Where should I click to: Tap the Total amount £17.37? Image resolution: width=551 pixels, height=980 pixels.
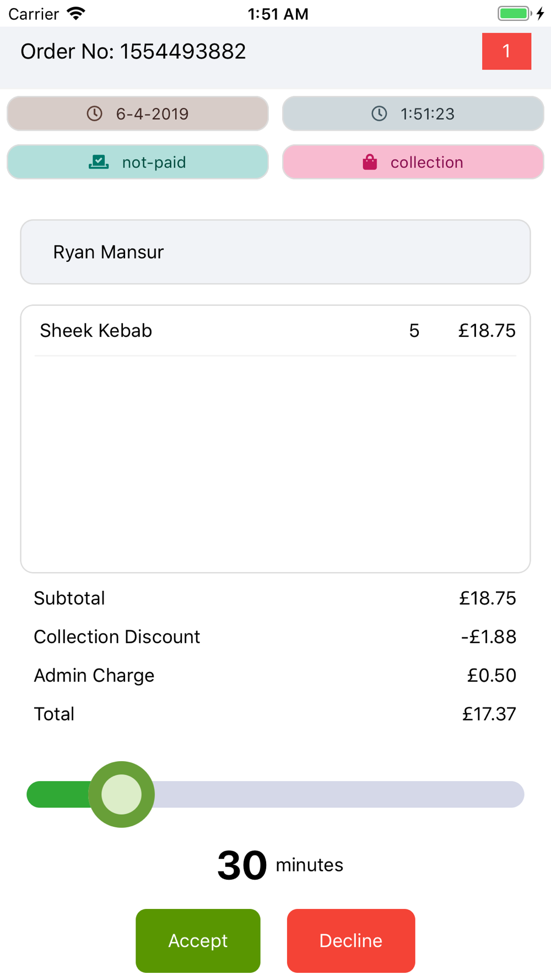point(489,714)
